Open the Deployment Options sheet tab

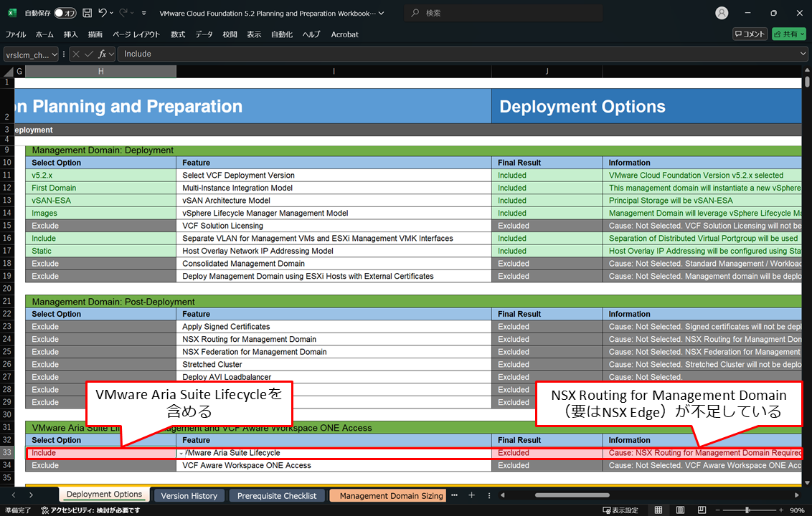pyautogui.click(x=104, y=494)
